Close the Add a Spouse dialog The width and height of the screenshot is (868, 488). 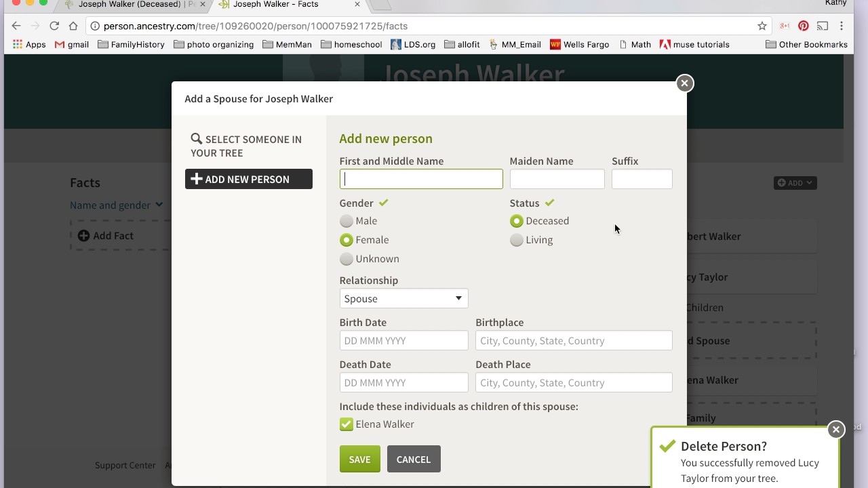(684, 83)
